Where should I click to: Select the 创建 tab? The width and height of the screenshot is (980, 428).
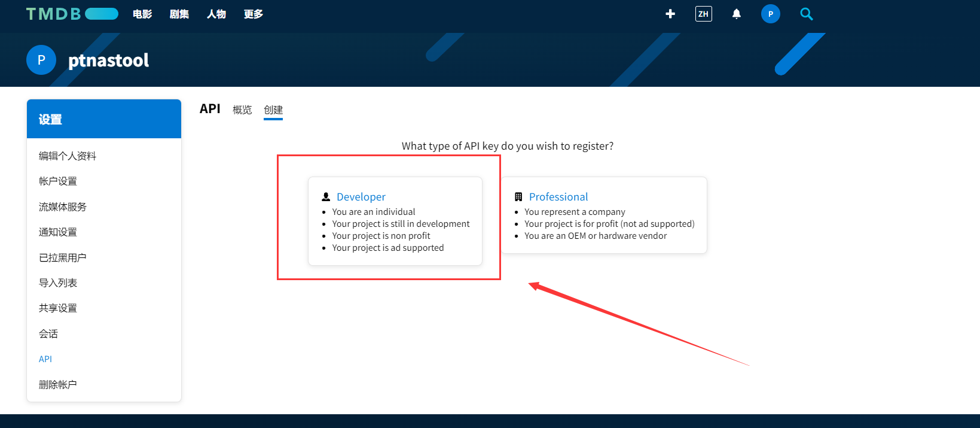273,110
